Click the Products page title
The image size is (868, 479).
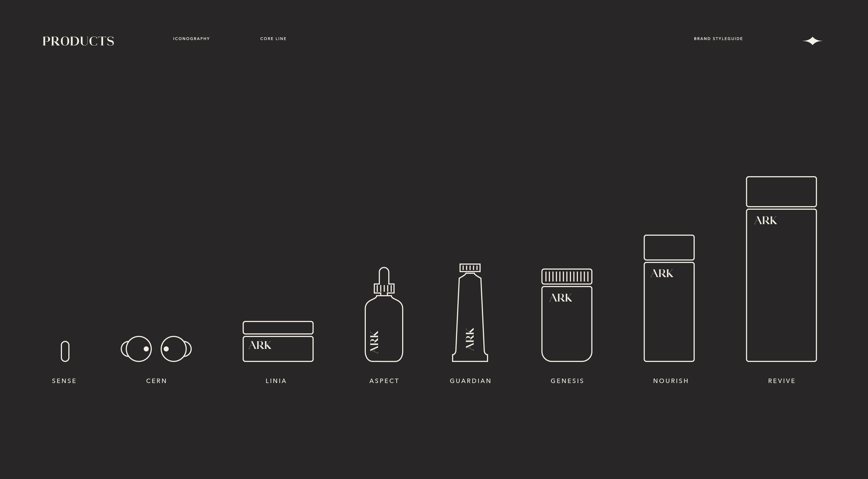pos(78,41)
